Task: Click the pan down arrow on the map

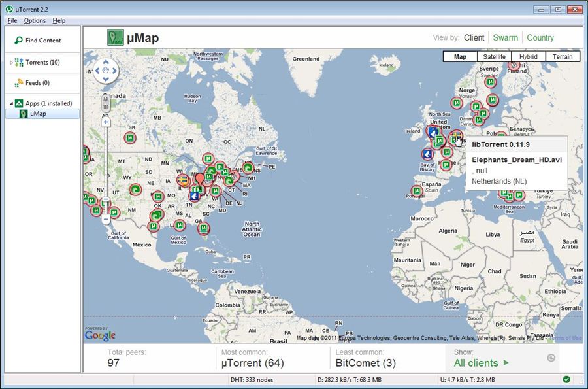Action: coord(106,79)
